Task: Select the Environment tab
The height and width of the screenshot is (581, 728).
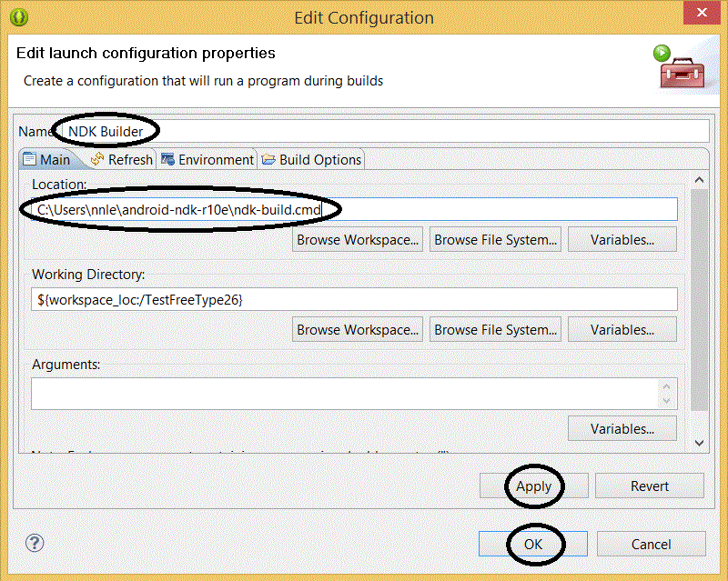Action: [x=207, y=160]
